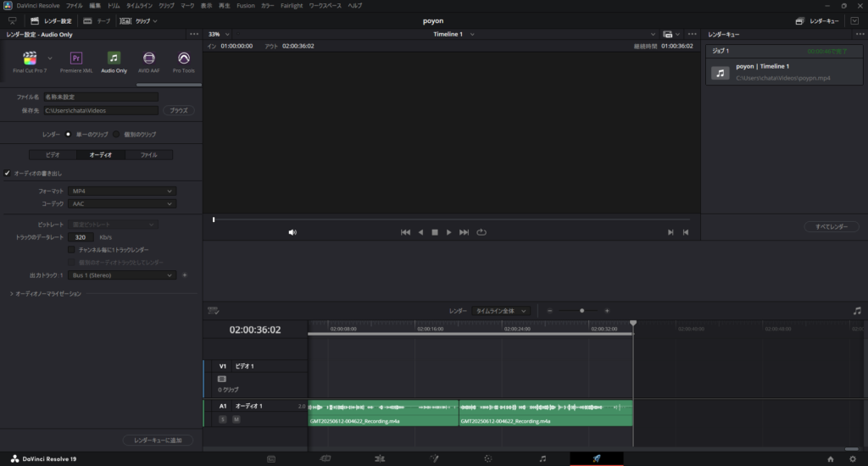Open the フォーマット MP4 dropdown
Viewport: 868px width, 466px height.
pyautogui.click(x=123, y=191)
